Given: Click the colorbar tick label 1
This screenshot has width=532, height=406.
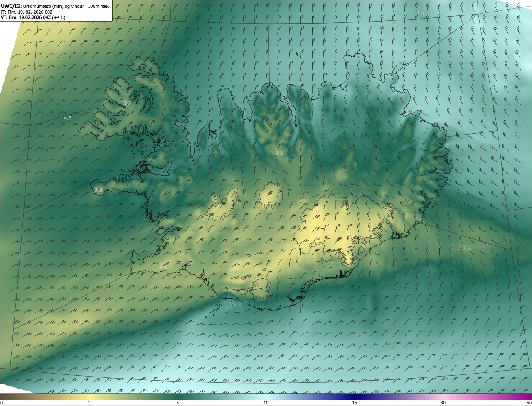Looking at the screenshot, I should [89, 403].
